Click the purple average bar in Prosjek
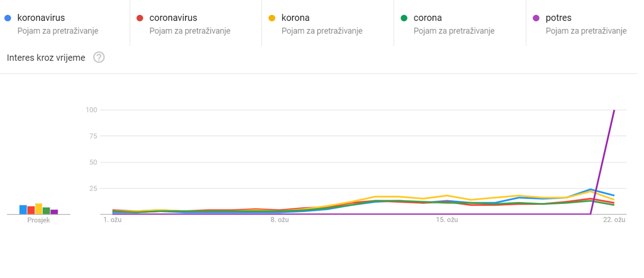This screenshot has height=278, width=644. 54,212
